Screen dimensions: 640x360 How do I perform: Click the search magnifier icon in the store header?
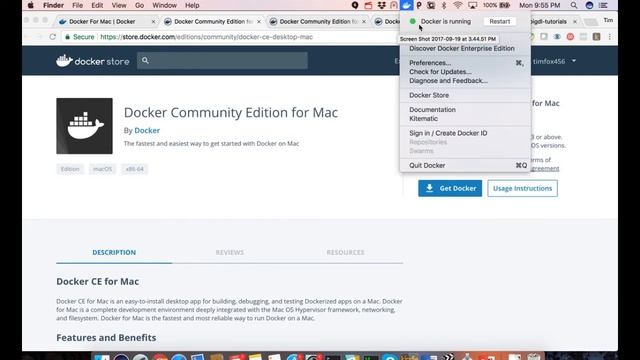pyautogui.click(x=145, y=60)
